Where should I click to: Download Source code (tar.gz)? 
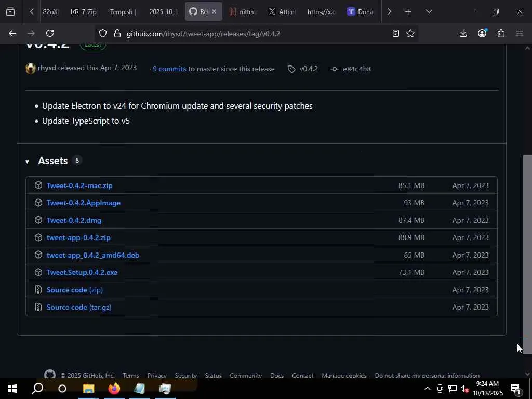(79, 307)
